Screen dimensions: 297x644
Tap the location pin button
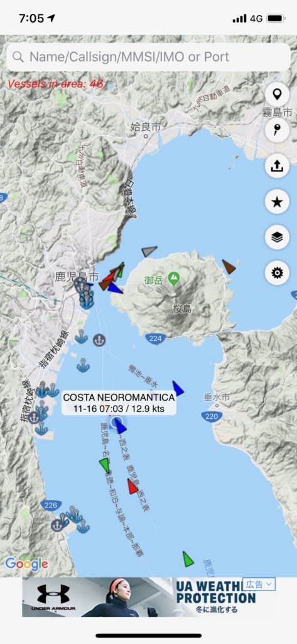pos(277,95)
